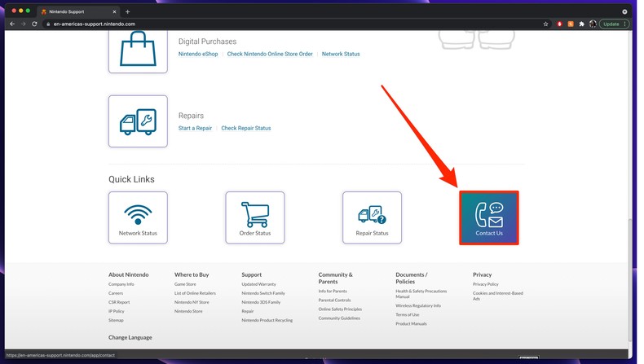Click the Update button in Chrome toolbar
Image resolution: width=644 pixels, height=364 pixels.
click(611, 24)
